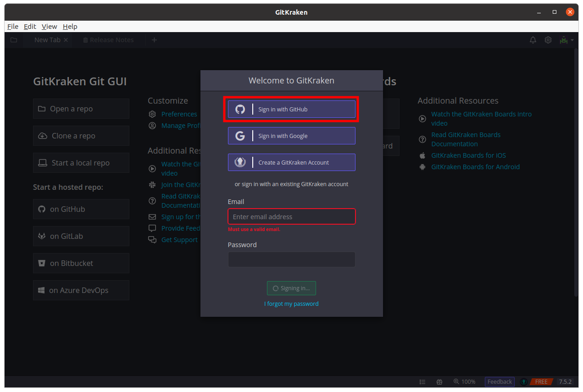This screenshot has height=392, width=583.
Task: Open Watch the GitKraken Boards Intro video link
Action: coord(481,119)
